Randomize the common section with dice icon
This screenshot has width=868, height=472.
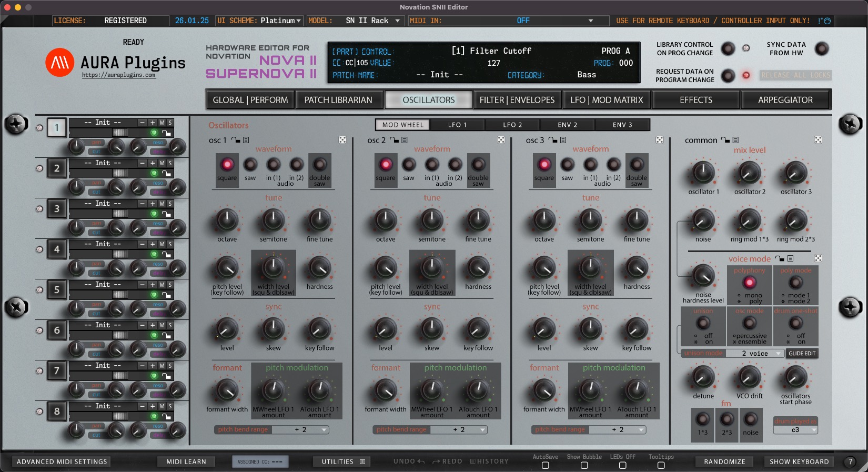coord(818,140)
